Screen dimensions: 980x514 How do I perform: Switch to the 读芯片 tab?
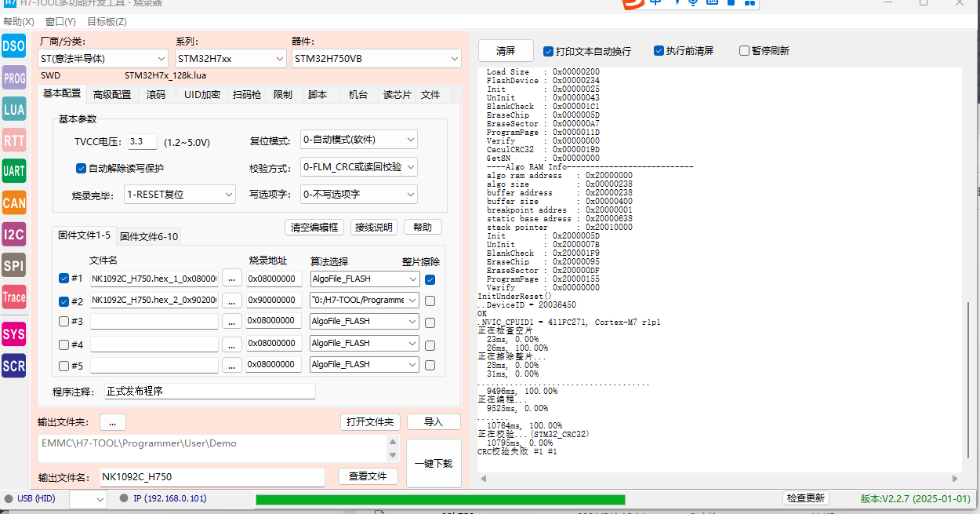[397, 94]
